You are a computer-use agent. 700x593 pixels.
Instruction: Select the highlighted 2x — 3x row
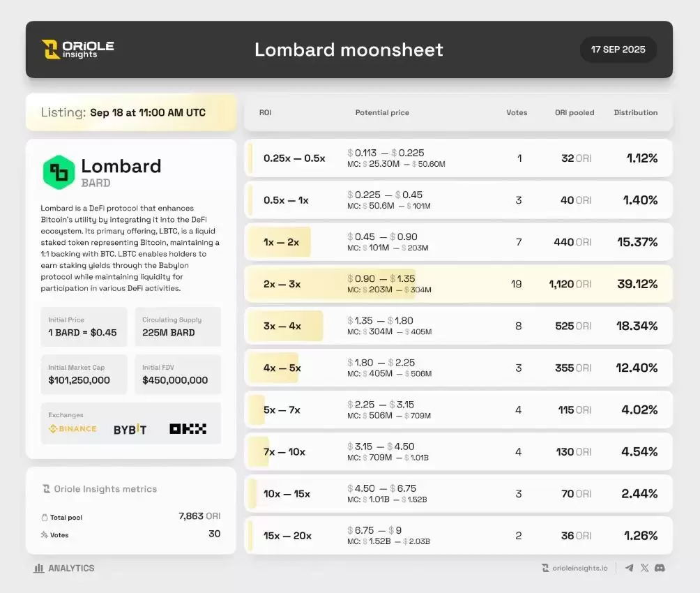[458, 284]
